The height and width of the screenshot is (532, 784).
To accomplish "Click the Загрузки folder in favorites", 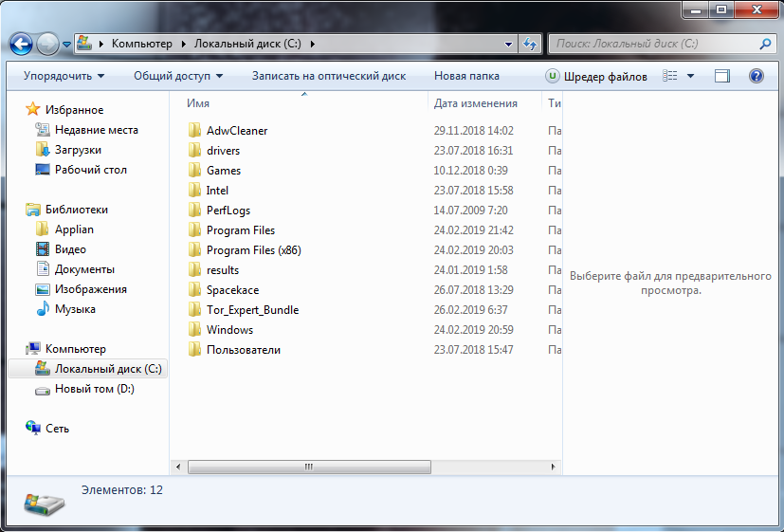I will (43, 150).
